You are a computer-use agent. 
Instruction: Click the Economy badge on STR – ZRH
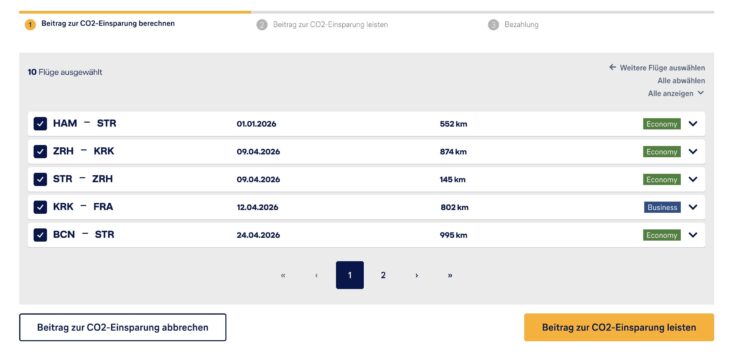pyautogui.click(x=662, y=179)
